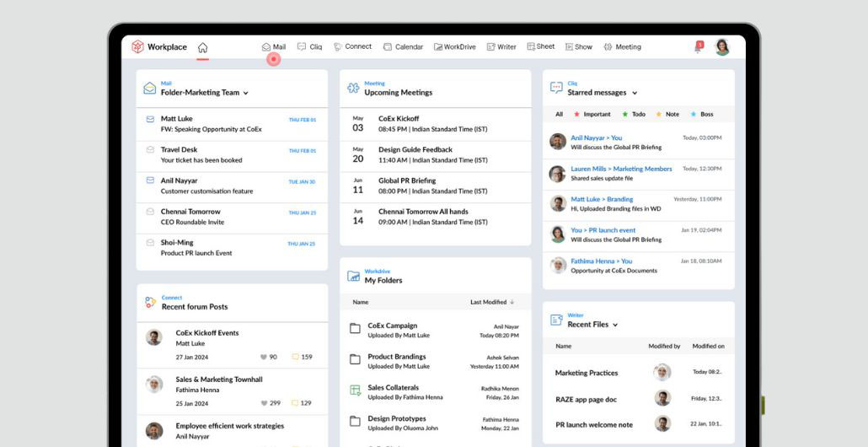The image size is (868, 447).
Task: Open the Lauren Mills > Marketing Members link
Action: [x=621, y=169]
